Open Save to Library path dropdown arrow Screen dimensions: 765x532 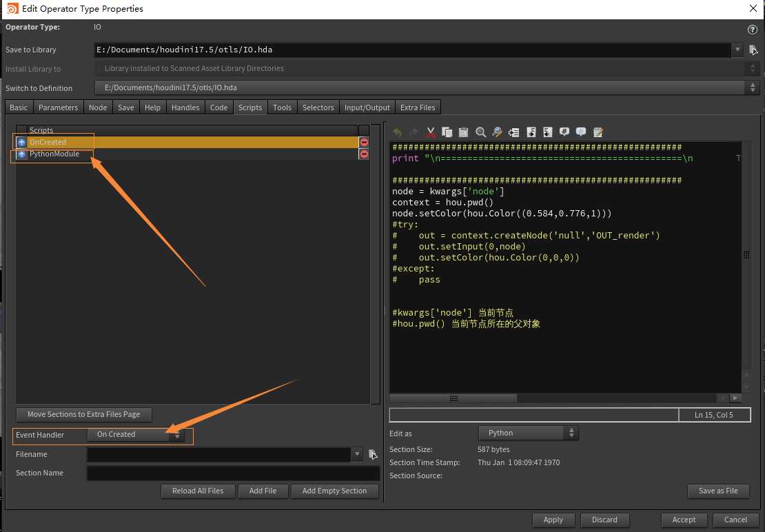pyautogui.click(x=737, y=50)
